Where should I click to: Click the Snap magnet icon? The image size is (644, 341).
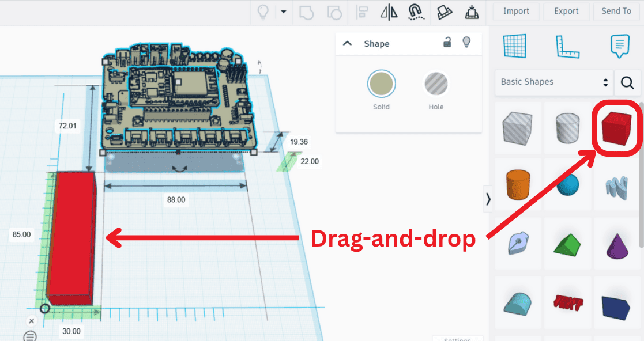(416, 12)
